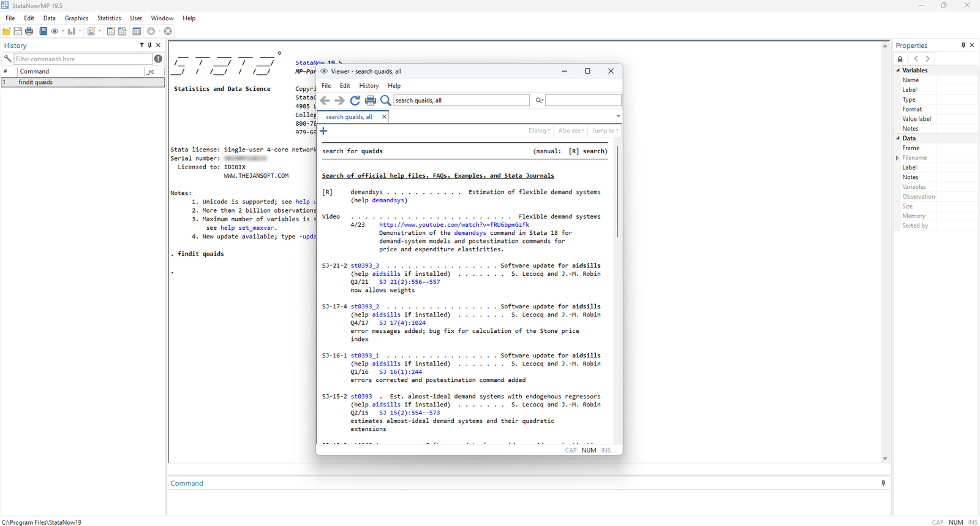Image resolution: width=980 pixels, height=526 pixels.
Task: Collapse the Data section in Properties
Action: pyautogui.click(x=898, y=139)
